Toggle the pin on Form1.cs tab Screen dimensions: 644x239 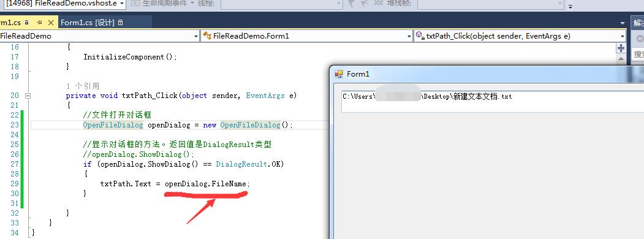point(40,23)
